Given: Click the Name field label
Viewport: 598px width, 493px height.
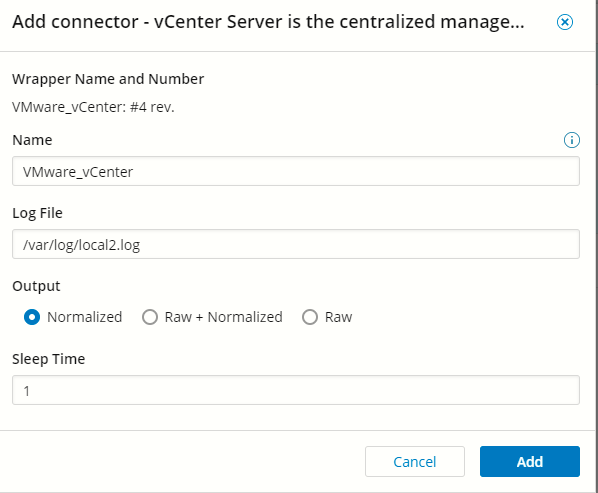Looking at the screenshot, I should pos(32,140).
